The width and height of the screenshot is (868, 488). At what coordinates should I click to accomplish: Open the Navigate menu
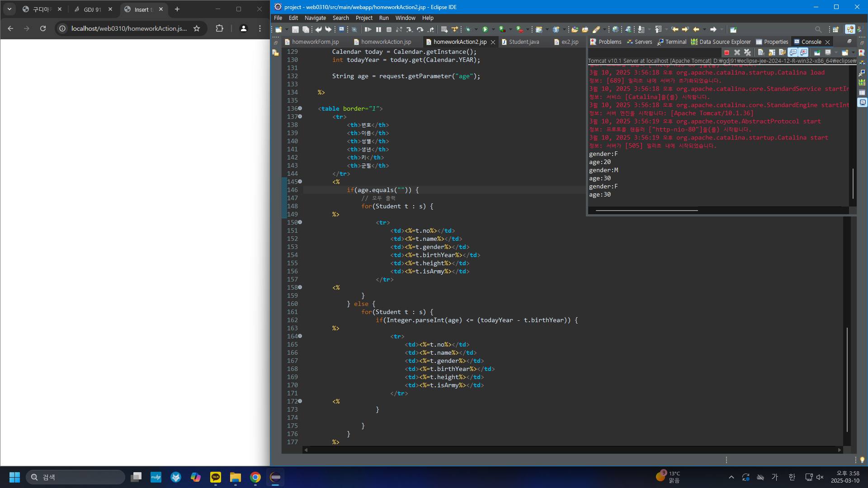click(315, 18)
